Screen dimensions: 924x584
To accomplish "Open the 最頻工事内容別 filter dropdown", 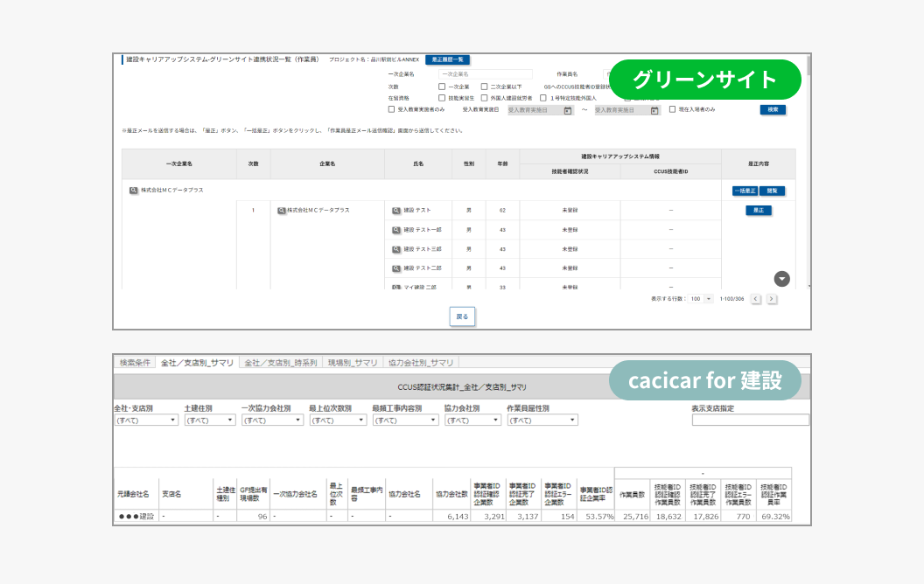I will (x=405, y=421).
